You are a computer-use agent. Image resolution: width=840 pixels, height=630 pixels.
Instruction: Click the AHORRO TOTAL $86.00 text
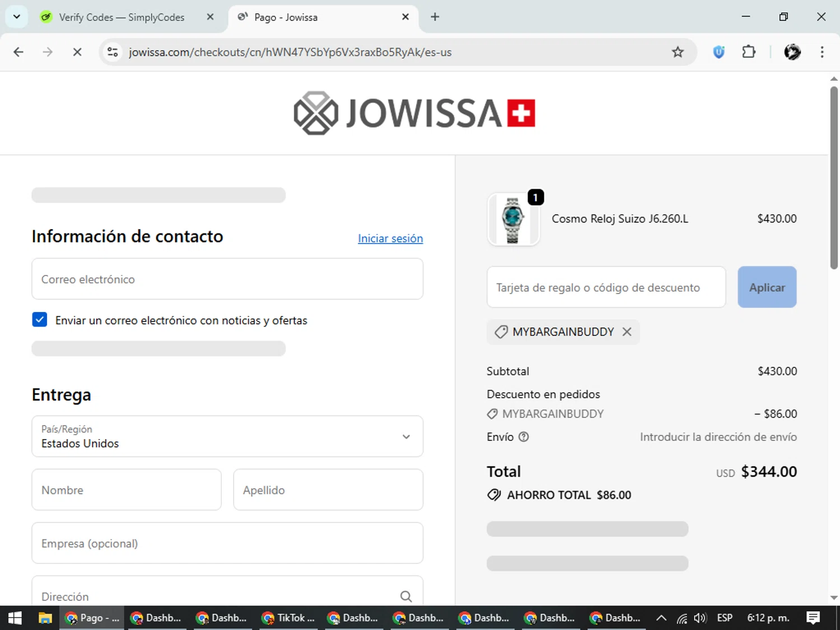pos(569,495)
